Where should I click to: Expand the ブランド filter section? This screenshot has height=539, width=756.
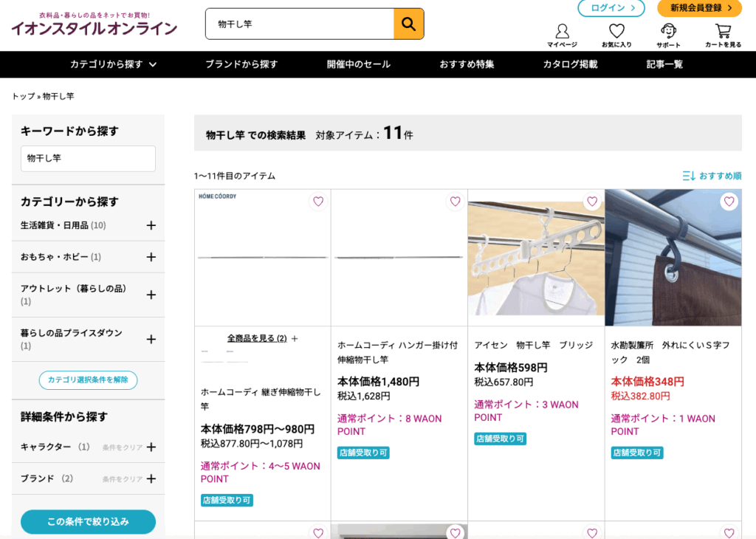[151, 478]
